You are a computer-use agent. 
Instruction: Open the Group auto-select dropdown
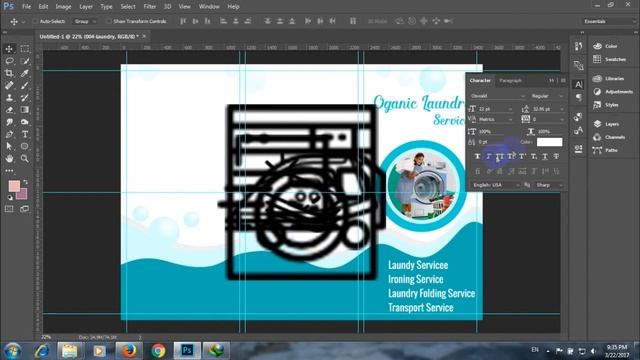click(x=85, y=21)
